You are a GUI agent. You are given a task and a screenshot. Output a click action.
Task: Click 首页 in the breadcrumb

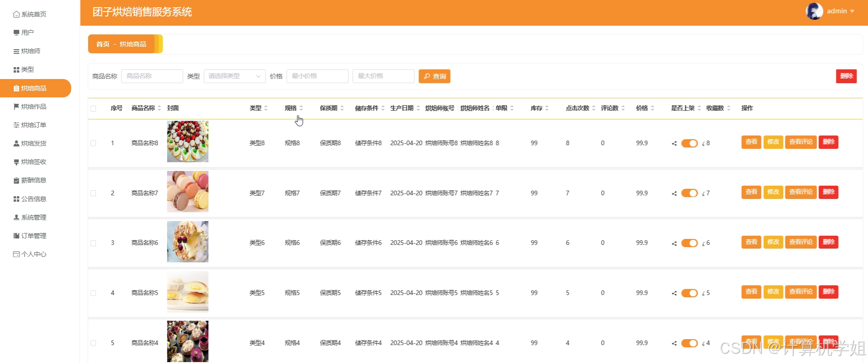(x=103, y=44)
